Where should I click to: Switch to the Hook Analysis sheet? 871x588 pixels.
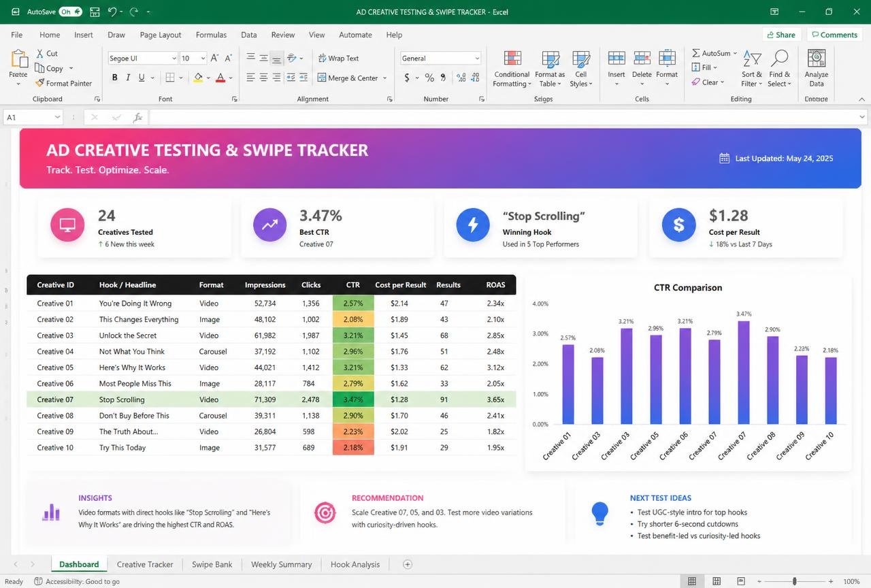355,564
